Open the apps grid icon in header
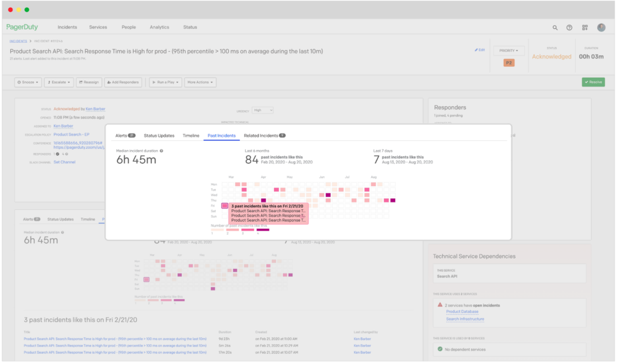The height and width of the screenshot is (364, 617). coord(584,28)
